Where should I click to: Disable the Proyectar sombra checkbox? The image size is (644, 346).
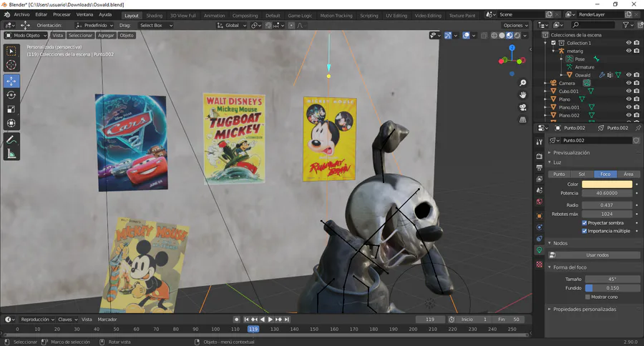(x=585, y=223)
